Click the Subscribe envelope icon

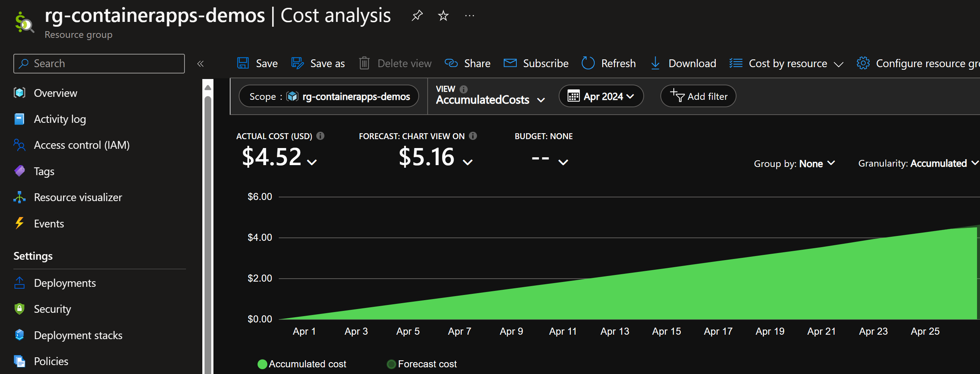tap(510, 63)
